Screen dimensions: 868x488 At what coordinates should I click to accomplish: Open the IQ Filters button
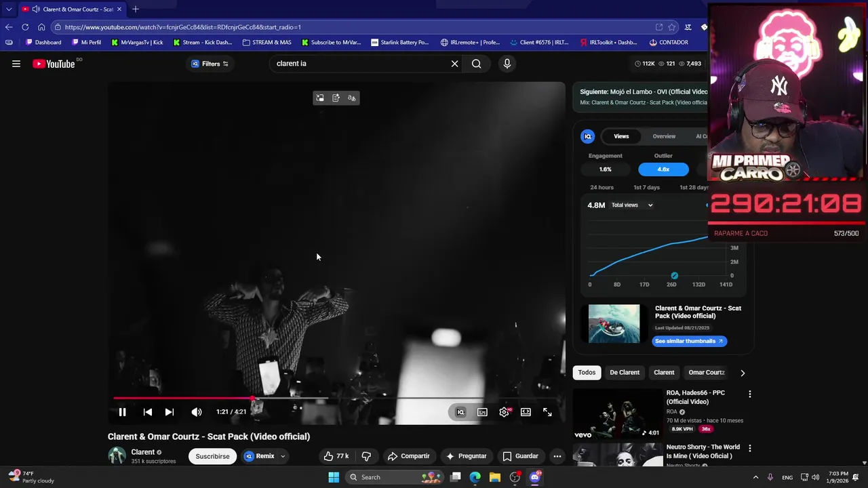(210, 64)
